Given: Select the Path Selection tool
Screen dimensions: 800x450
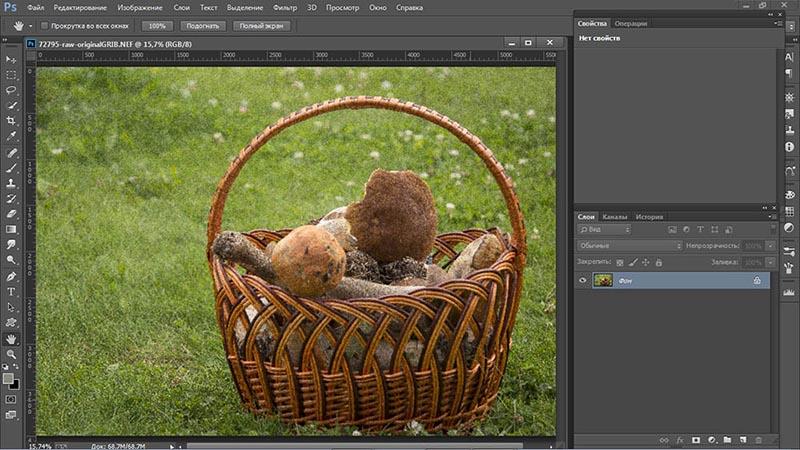Looking at the screenshot, I should (x=11, y=308).
